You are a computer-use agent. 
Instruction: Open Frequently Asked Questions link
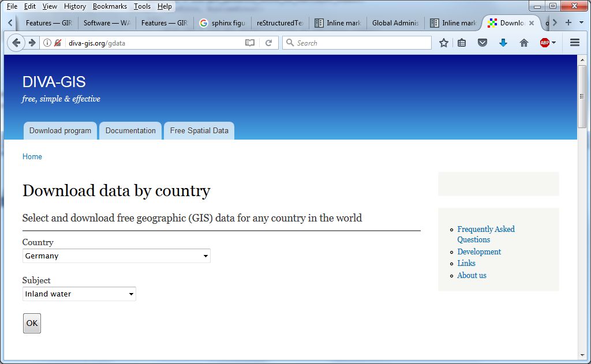486,234
